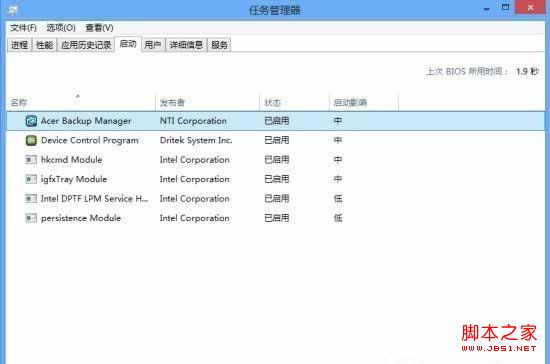Click the Intel DPTF LPM Service icon
Image resolution: width=550 pixels, height=364 pixels.
pyautogui.click(x=31, y=199)
